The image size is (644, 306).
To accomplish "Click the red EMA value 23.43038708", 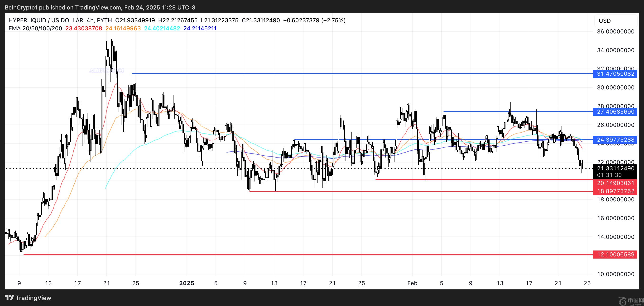I will pyautogui.click(x=83, y=28).
